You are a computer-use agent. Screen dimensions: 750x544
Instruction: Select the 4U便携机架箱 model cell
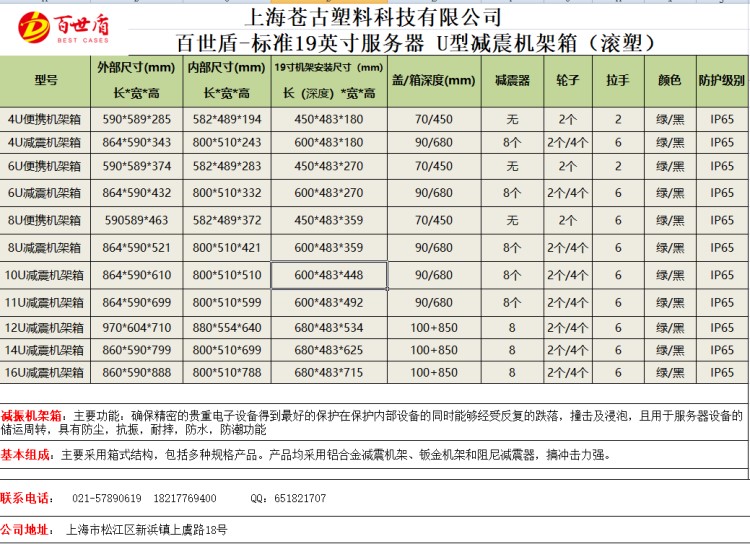pyautogui.click(x=46, y=119)
